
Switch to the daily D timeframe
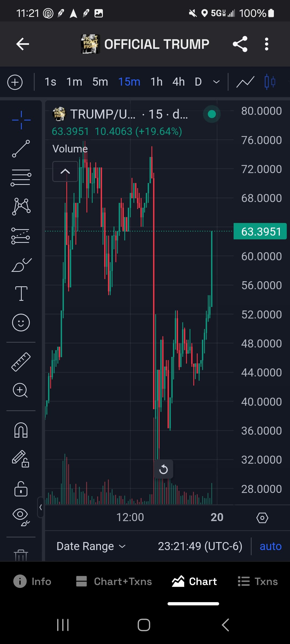[x=198, y=82]
